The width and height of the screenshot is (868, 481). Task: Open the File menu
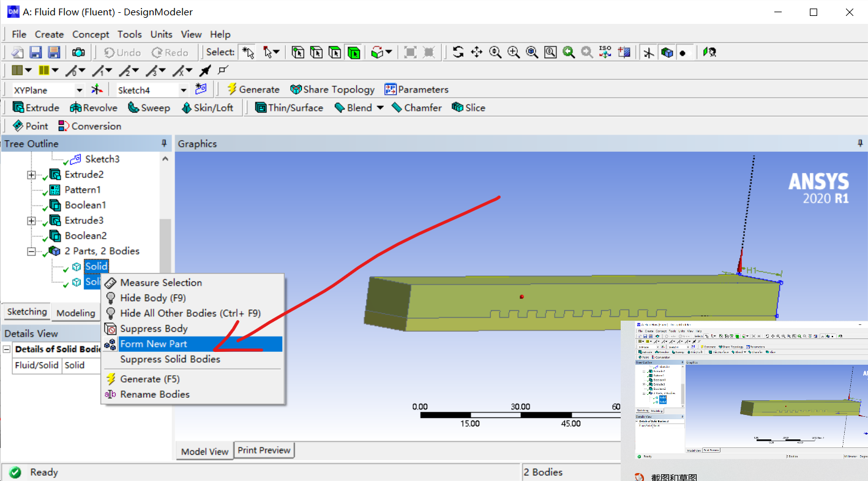pos(19,34)
